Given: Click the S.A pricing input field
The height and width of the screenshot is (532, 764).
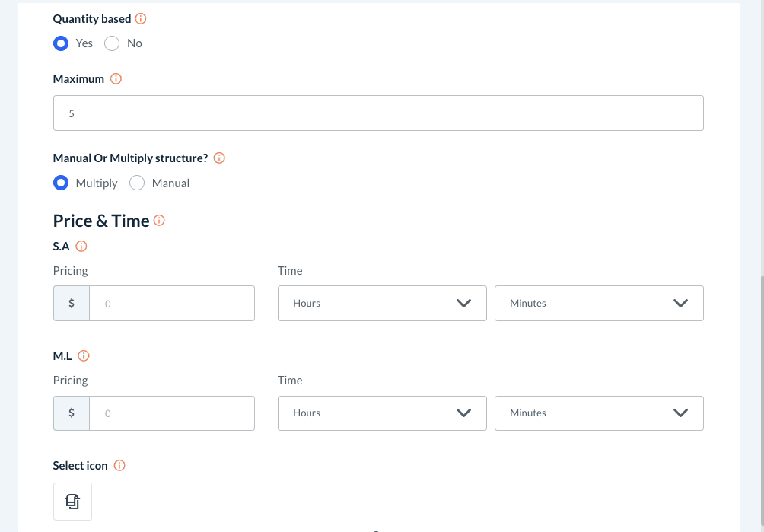Looking at the screenshot, I should coord(172,303).
